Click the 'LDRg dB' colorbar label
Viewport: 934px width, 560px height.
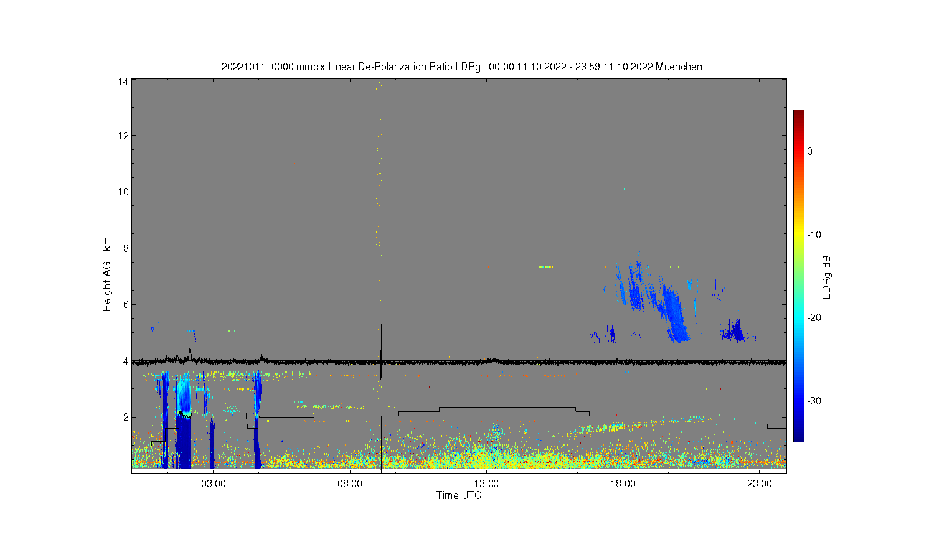(827, 277)
